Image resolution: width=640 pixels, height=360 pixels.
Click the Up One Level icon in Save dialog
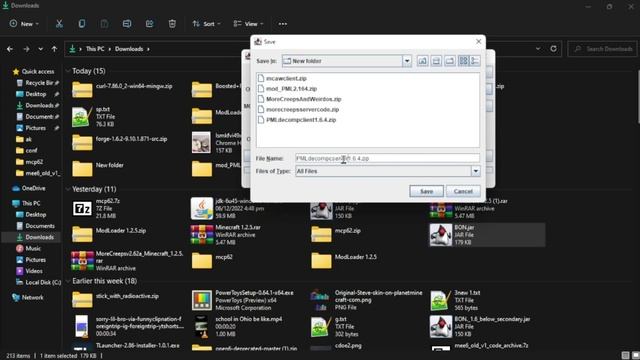click(x=422, y=61)
